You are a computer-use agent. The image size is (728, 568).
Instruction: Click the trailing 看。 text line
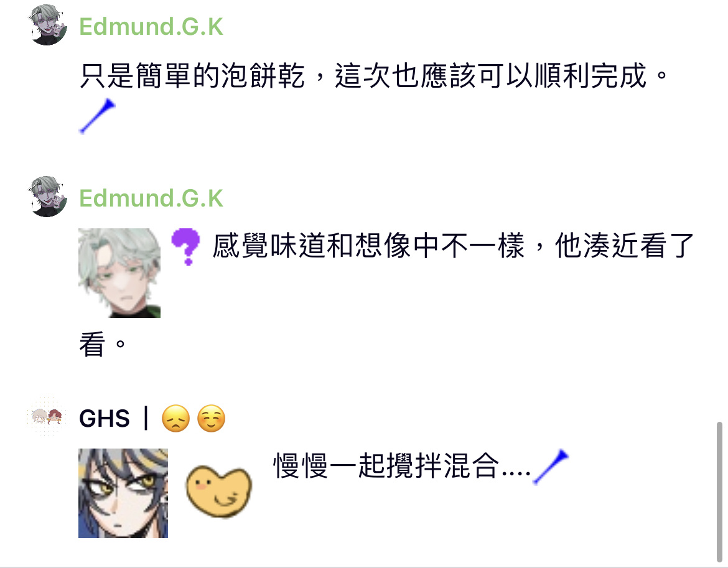click(103, 344)
